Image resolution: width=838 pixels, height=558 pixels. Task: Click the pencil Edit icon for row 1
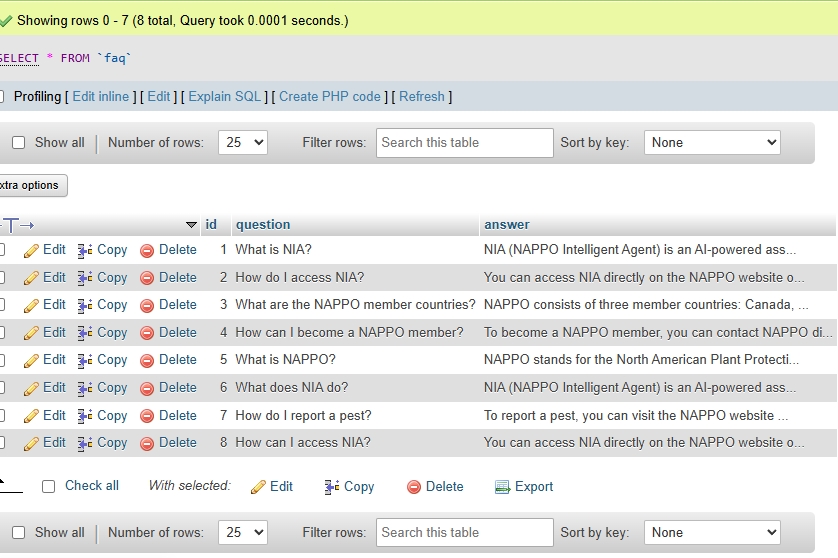point(32,250)
